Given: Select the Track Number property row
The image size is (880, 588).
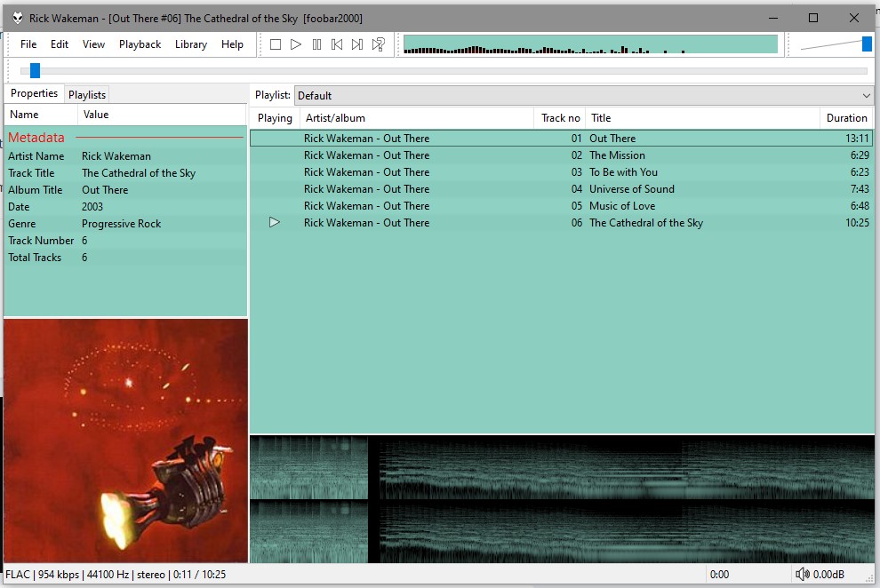Looking at the screenshot, I should click(125, 241).
